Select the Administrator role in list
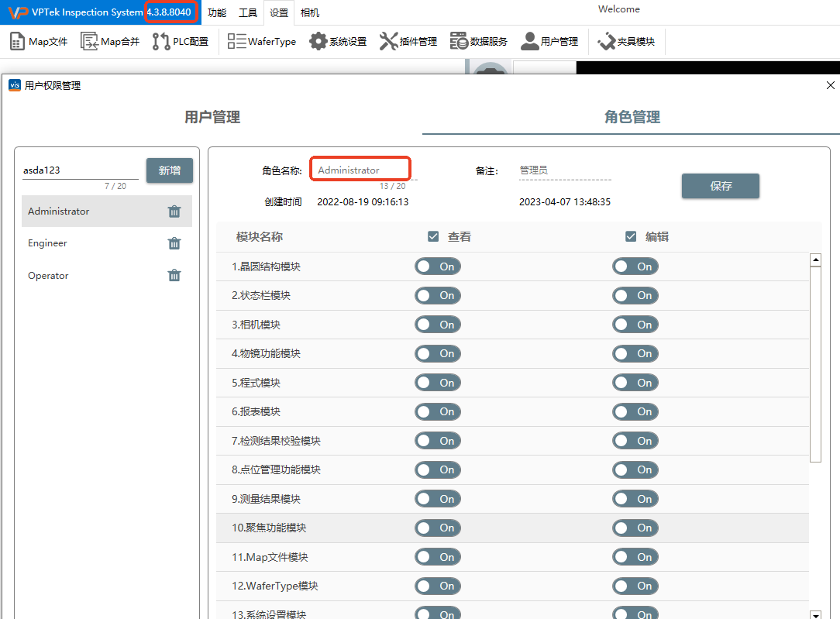The height and width of the screenshot is (619, 840). click(x=107, y=211)
